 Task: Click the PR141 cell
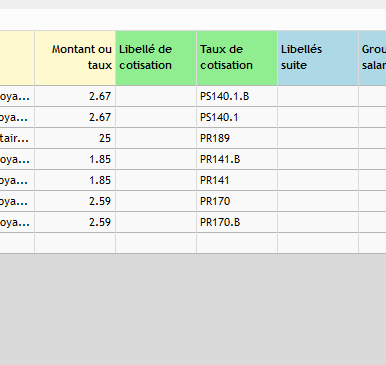[237, 180]
